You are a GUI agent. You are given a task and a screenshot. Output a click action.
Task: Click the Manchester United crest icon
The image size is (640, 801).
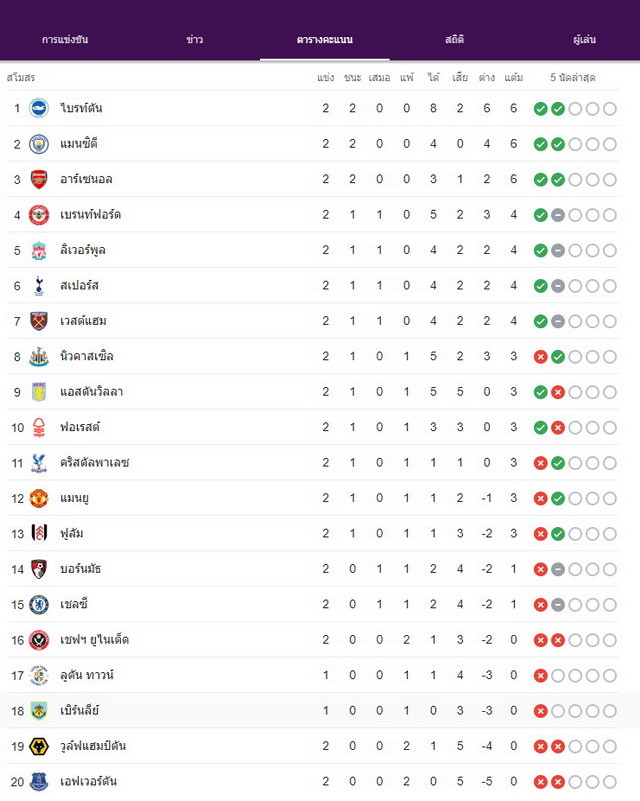[x=39, y=498]
